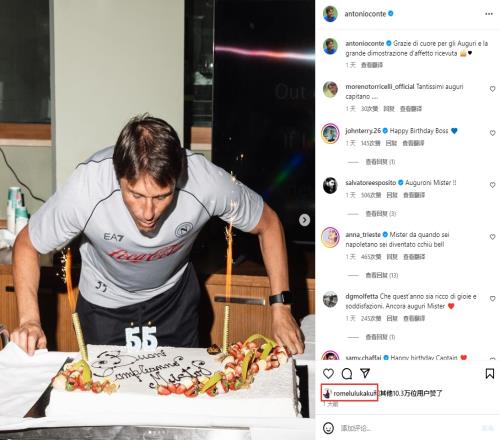Screen dimensions: 500x440
Task: Like morenotorricelli_official's comment
Action: (x=492, y=89)
